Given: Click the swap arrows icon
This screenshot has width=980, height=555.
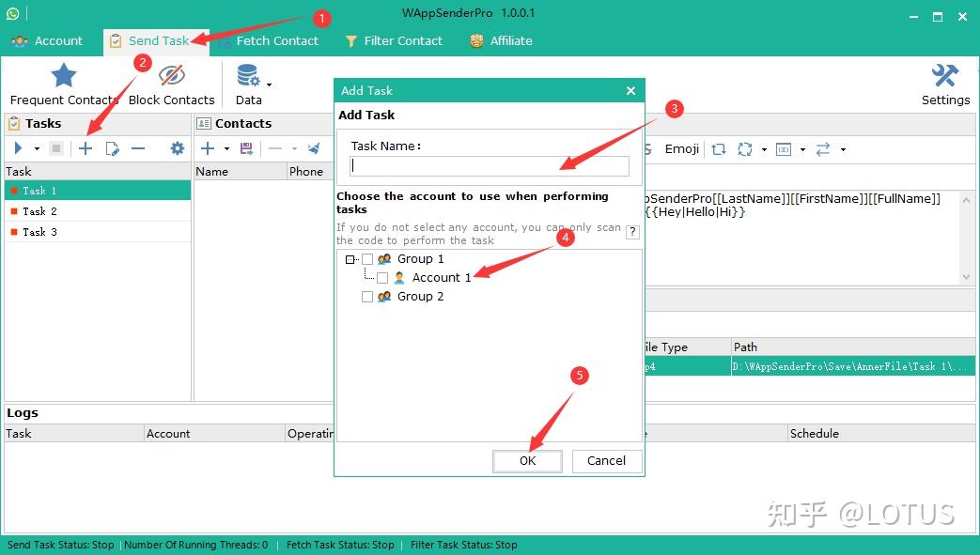Looking at the screenshot, I should coord(823,148).
